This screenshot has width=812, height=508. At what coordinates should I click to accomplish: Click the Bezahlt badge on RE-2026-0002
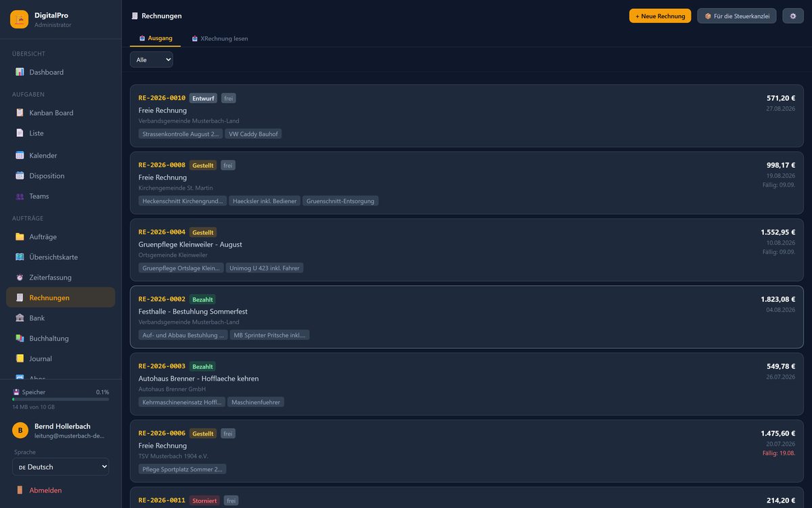pyautogui.click(x=203, y=299)
